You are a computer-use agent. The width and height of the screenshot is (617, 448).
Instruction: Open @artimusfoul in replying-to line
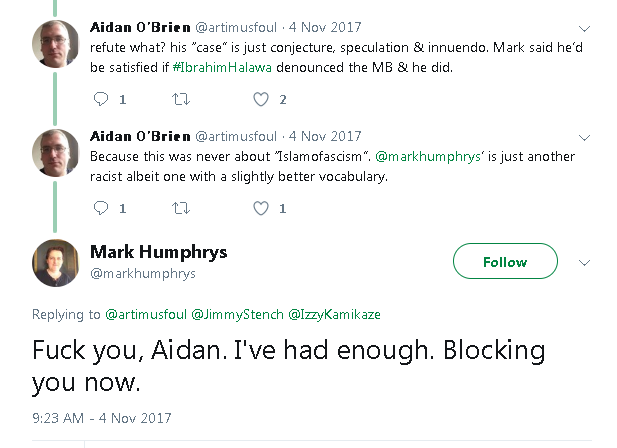pyautogui.click(x=143, y=314)
